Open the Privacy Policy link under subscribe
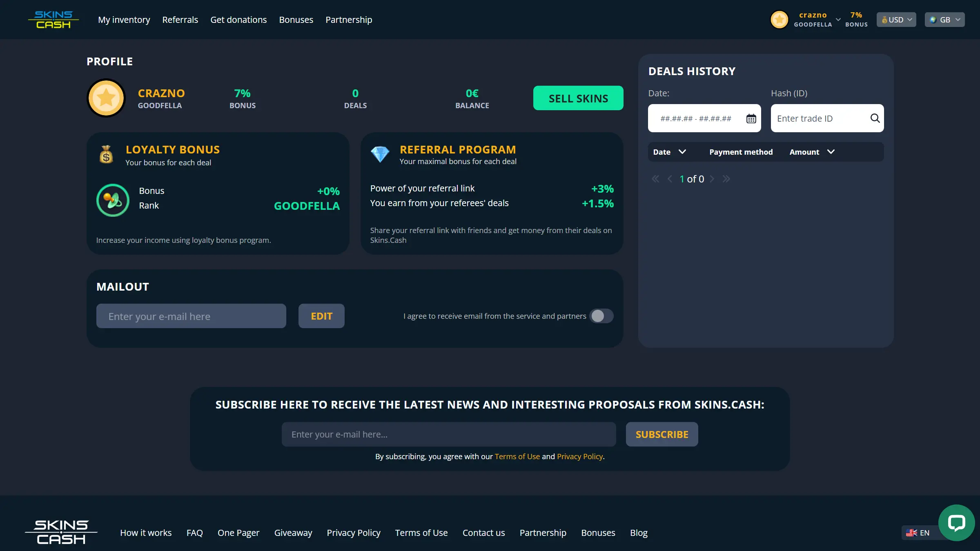 coord(580,456)
